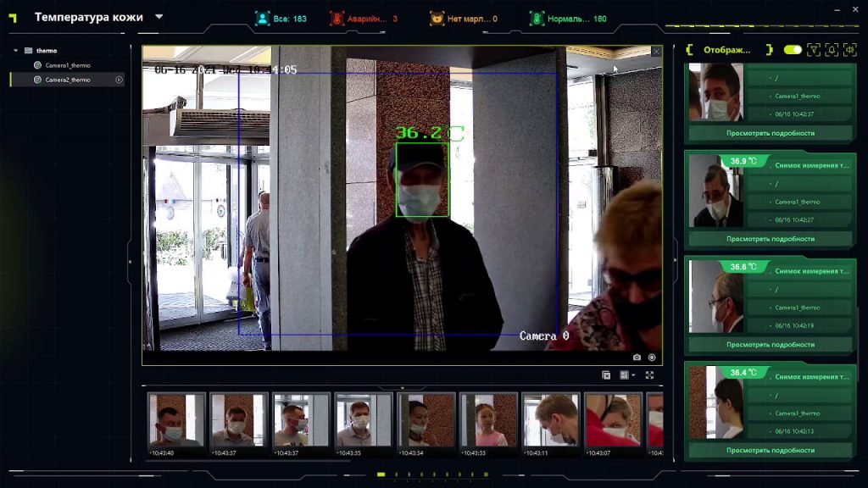Viewport: 868px width, 488px height.
Task: Mute sound with the speaker icon
Action: (849, 50)
